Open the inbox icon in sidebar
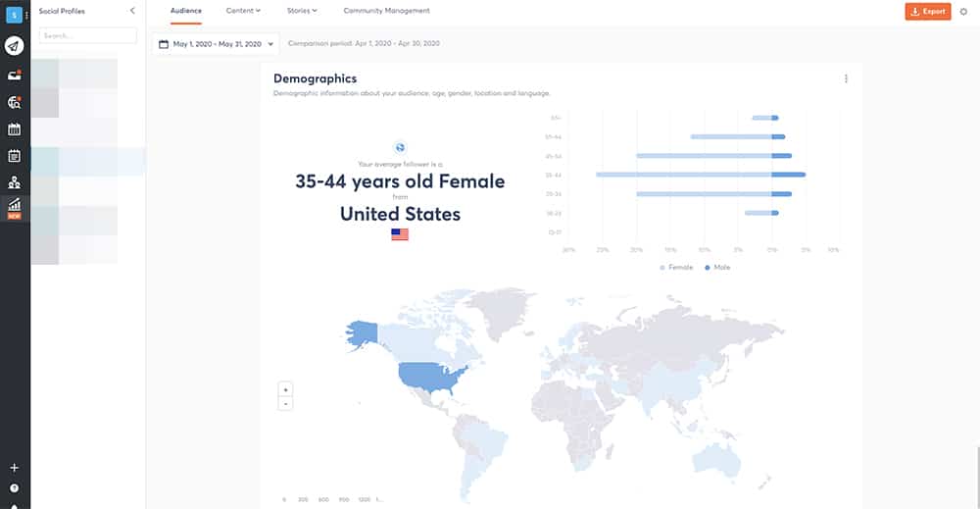The height and width of the screenshot is (509, 980). coord(15,75)
